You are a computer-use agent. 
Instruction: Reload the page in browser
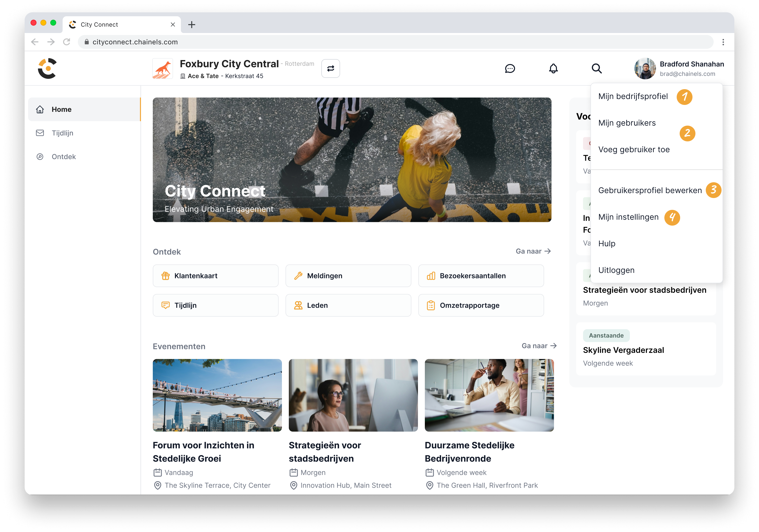point(67,42)
